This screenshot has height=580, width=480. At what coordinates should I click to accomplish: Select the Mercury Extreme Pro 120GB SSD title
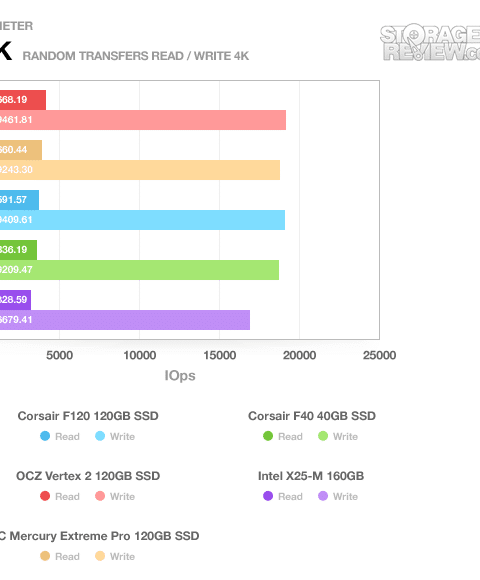point(99,536)
